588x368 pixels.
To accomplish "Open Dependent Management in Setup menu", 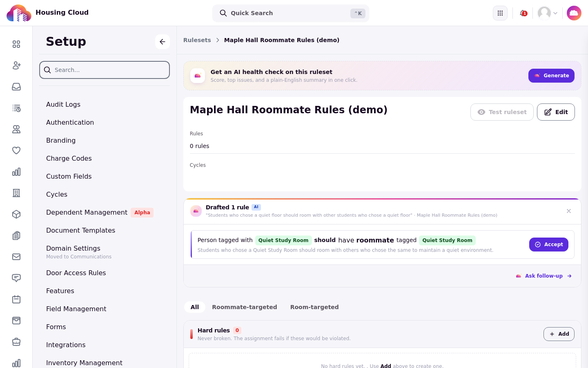I will 87,212.
